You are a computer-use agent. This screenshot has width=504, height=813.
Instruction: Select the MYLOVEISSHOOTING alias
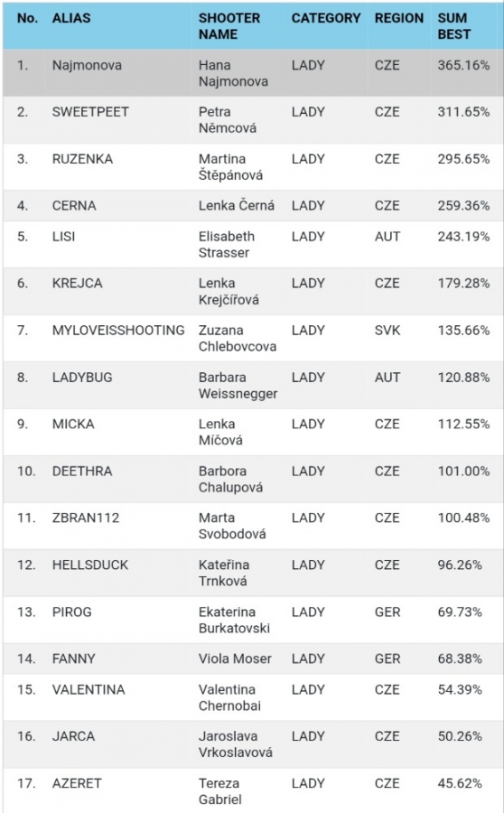coord(118,331)
